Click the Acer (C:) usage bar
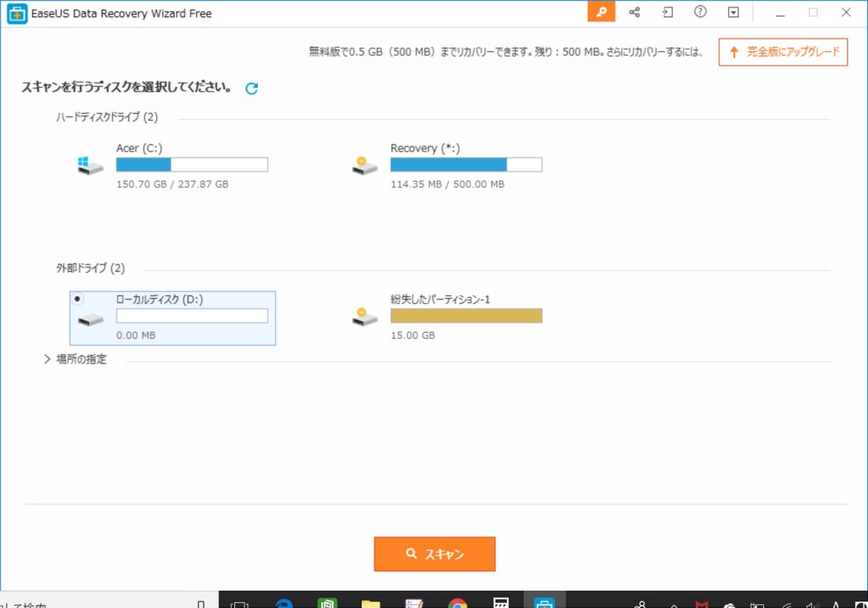 click(192, 165)
